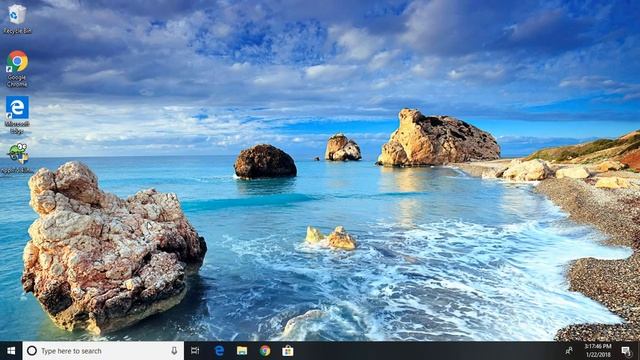Activate the search box microphone
640x360 pixels.
[174, 351]
